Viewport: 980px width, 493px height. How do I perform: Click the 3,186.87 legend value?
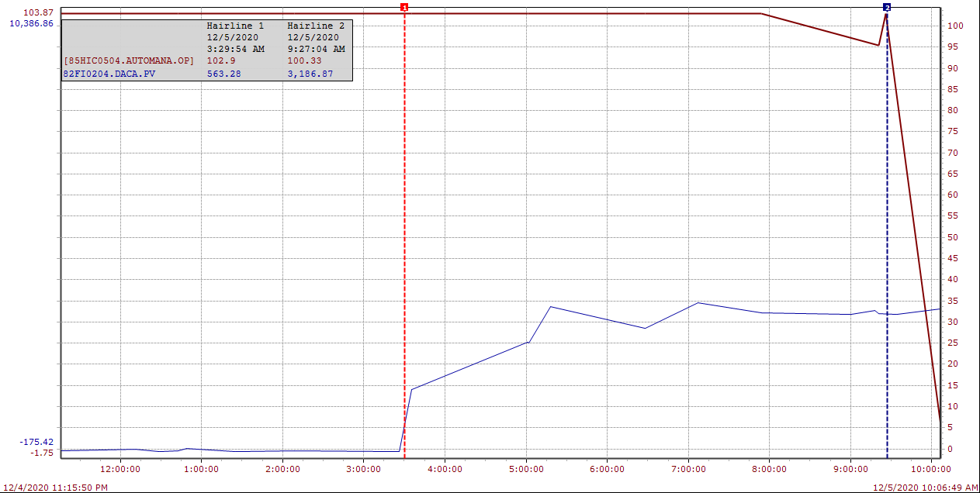pos(310,74)
